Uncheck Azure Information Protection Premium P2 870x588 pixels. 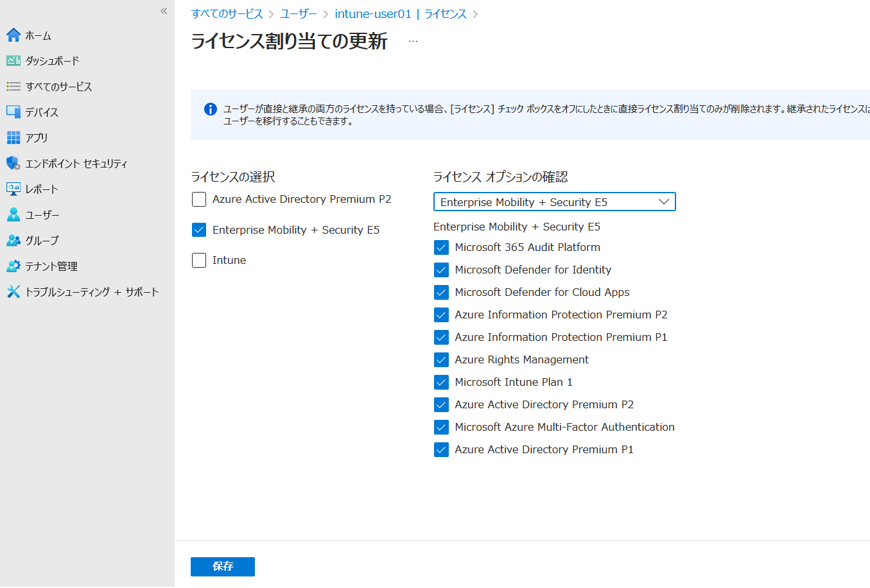tap(441, 315)
